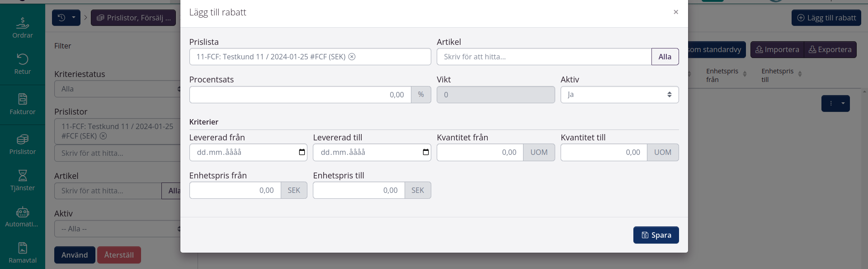Viewport: 868px width, 269px height.
Task: Go to Fakturor in sidebar
Action: tap(23, 104)
